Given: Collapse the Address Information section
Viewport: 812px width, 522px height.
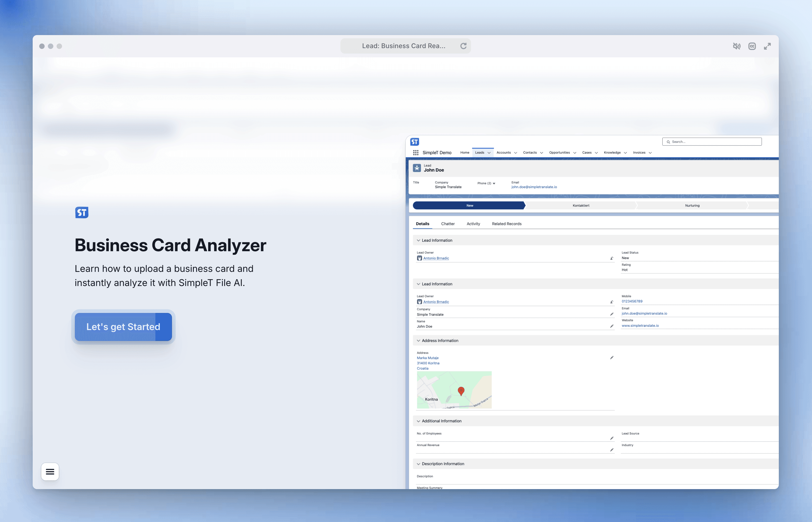Looking at the screenshot, I should [x=418, y=341].
